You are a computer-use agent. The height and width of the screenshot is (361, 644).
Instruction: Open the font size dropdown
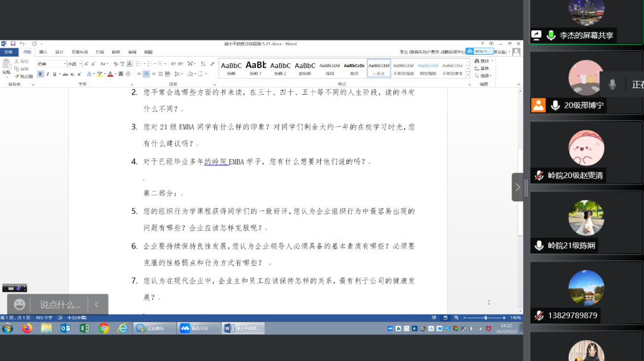[80, 64]
